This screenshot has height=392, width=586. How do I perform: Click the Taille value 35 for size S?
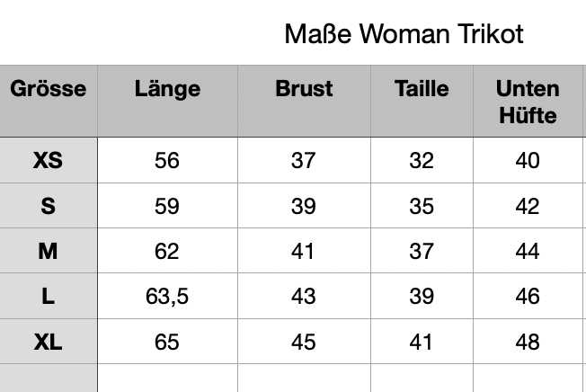422,206
